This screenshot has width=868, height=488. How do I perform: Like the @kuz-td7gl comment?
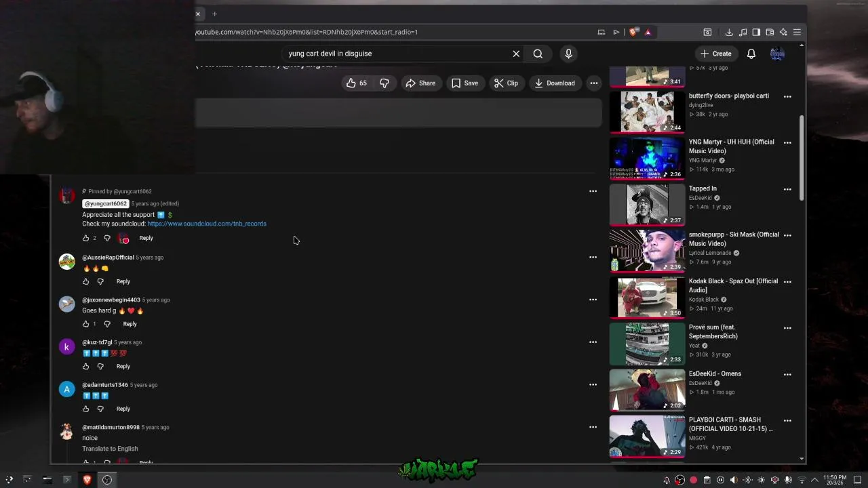pos(85,367)
